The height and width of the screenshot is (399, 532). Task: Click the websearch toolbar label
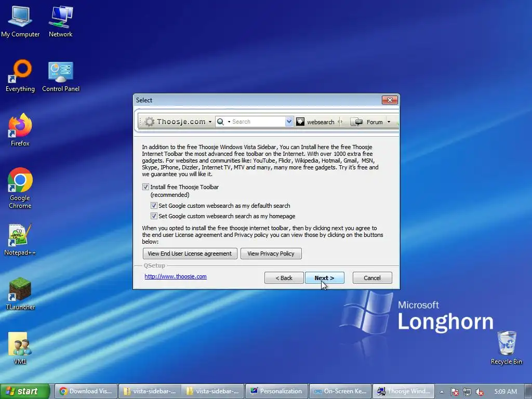point(321,122)
